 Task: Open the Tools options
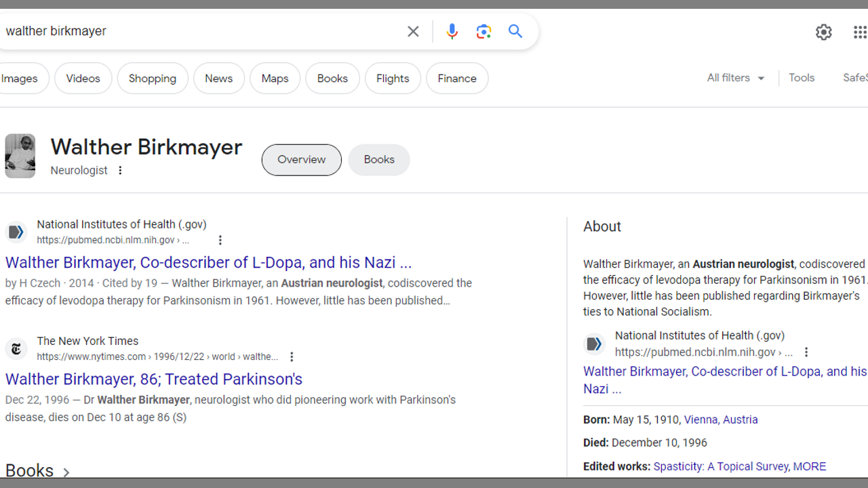[801, 78]
